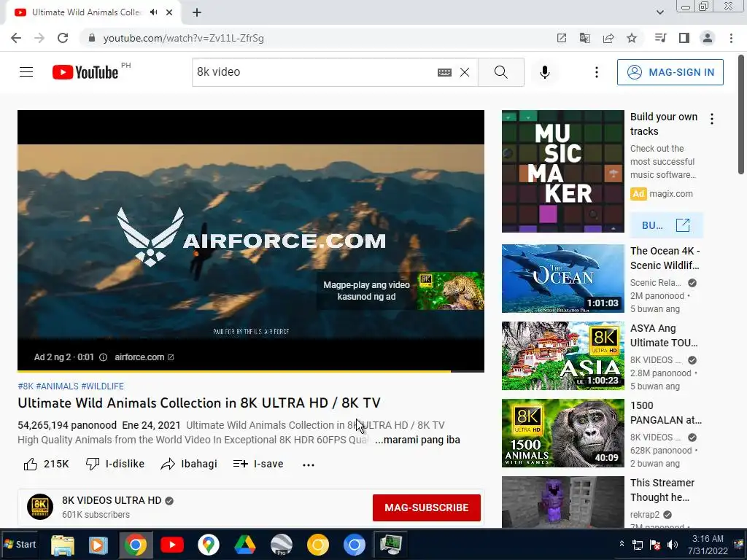The width and height of the screenshot is (747, 560).
Task: Open YouTube settings three-dot menu
Action: pyautogui.click(x=597, y=72)
